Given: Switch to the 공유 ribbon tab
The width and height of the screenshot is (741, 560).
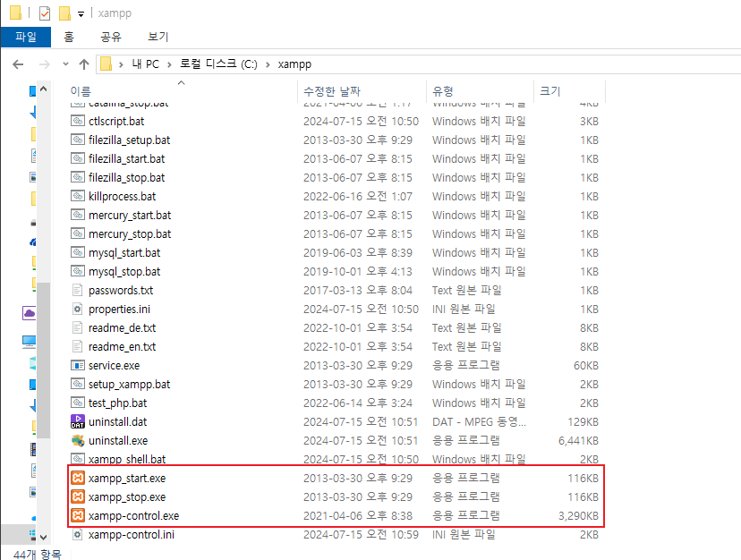Looking at the screenshot, I should 111,37.
